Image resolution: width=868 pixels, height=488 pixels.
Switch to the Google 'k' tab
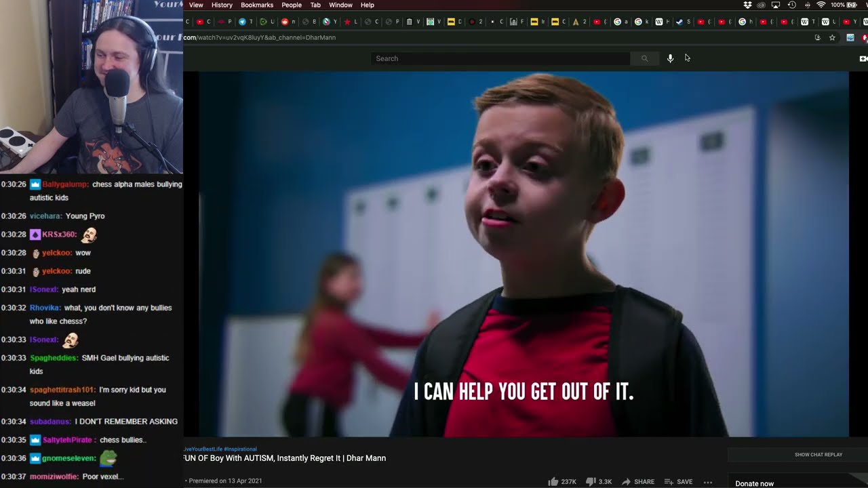click(x=642, y=22)
